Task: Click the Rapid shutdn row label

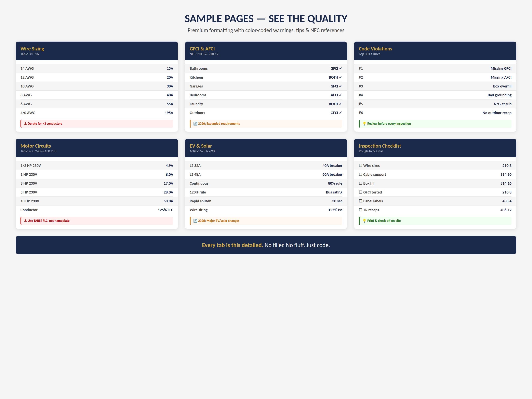Action: coord(200,201)
